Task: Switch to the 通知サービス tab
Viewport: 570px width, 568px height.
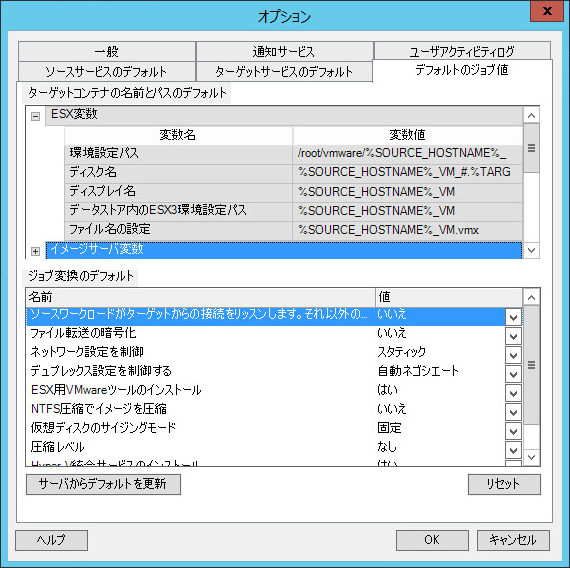Action: 284,52
